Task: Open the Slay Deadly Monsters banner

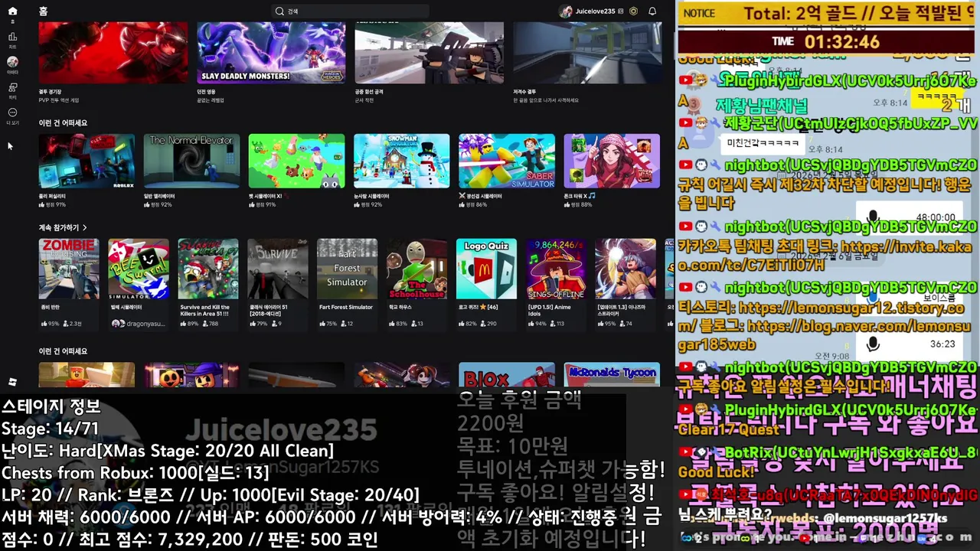Action: tap(271, 53)
